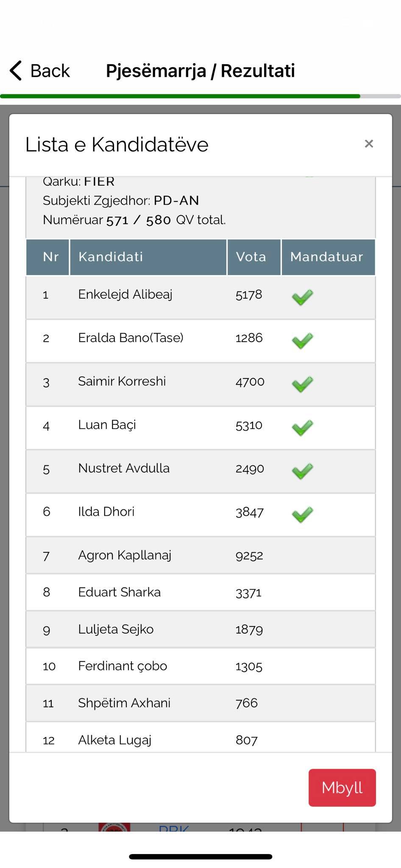
Task: Close the Lista e Kandidatëve dialog with X
Action: click(x=369, y=144)
